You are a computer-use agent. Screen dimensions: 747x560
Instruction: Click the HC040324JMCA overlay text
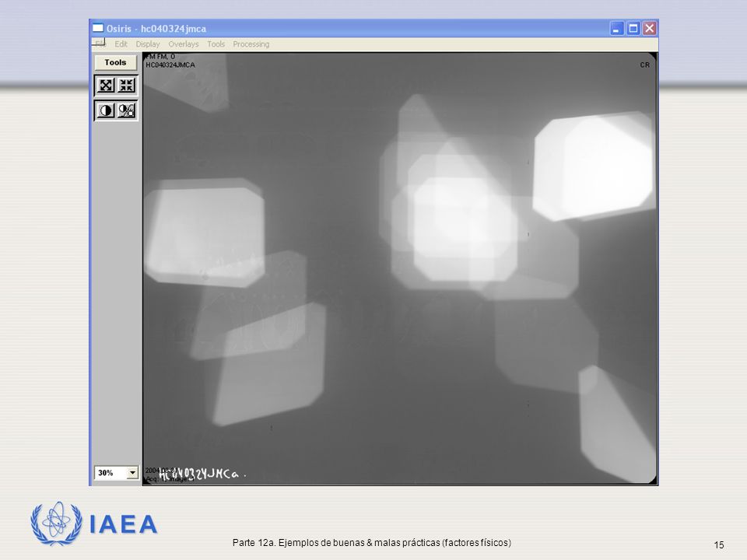(170, 65)
